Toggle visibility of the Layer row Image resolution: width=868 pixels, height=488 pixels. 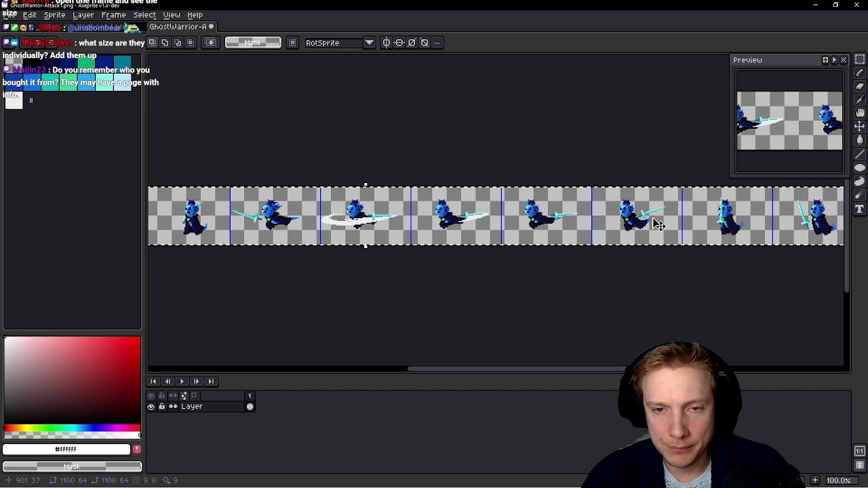click(151, 407)
